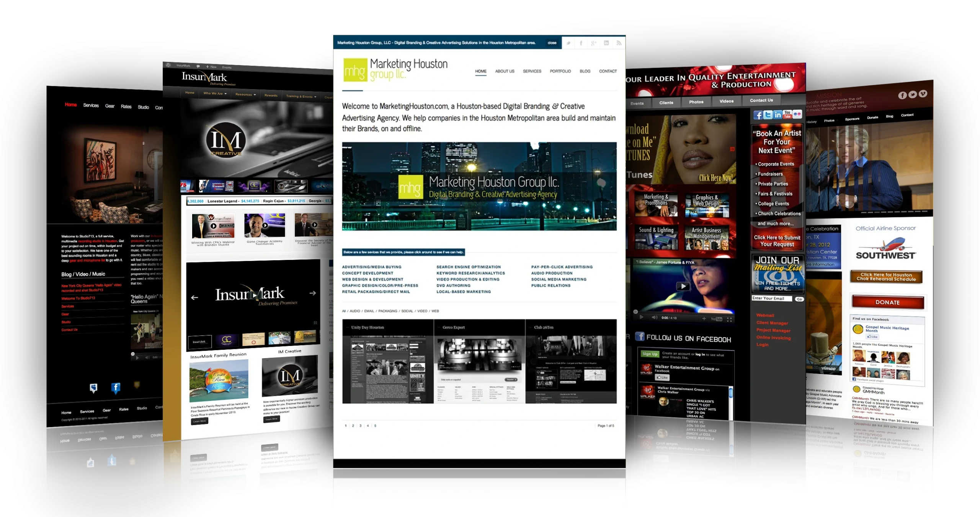The width and height of the screenshot is (980, 517).
Task: Click Here for Houston Choir Rehearsal Schedule button
Action: (886, 277)
